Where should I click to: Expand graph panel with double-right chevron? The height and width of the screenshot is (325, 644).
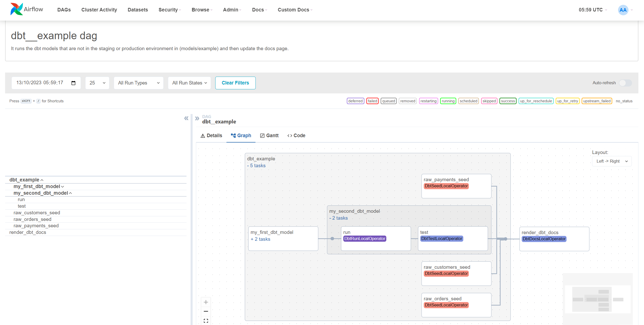tap(197, 118)
